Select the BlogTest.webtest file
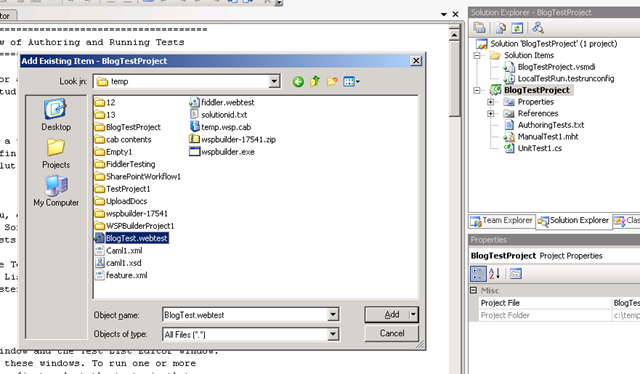Viewport: 640px width, 374px height. click(131, 238)
